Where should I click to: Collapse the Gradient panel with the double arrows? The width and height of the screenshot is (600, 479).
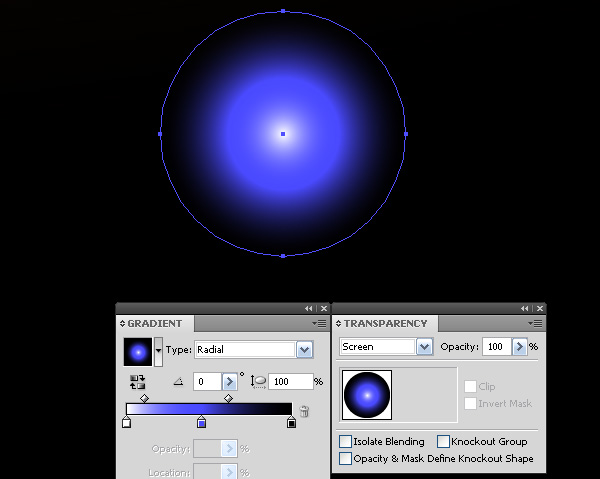308,308
